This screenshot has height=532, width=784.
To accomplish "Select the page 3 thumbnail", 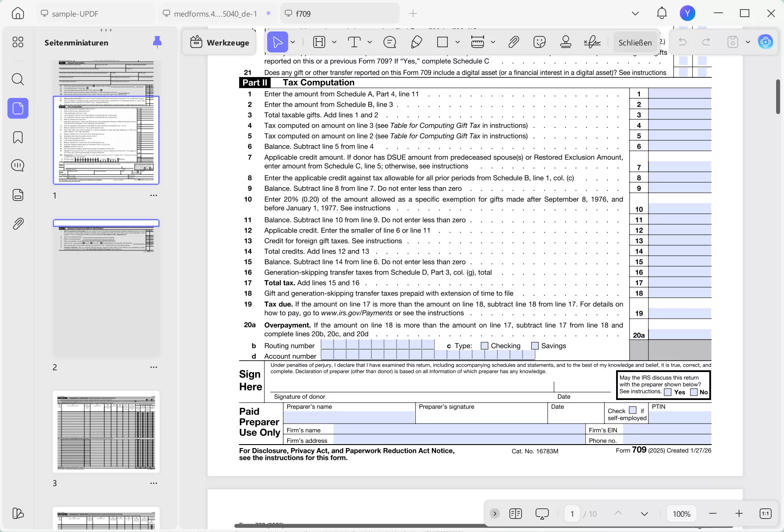I will pyautogui.click(x=106, y=431).
